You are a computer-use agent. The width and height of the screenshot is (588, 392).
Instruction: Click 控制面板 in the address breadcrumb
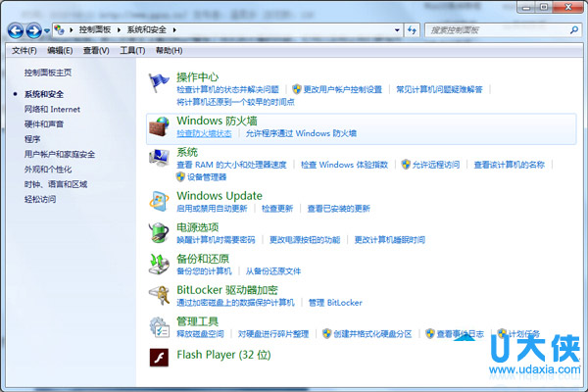(x=95, y=29)
